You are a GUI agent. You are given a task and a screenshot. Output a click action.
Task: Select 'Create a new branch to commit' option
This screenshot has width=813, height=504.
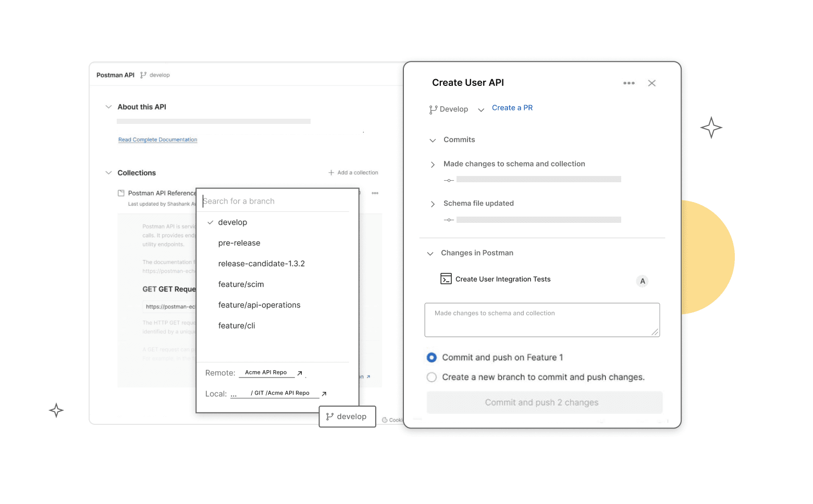point(432,377)
